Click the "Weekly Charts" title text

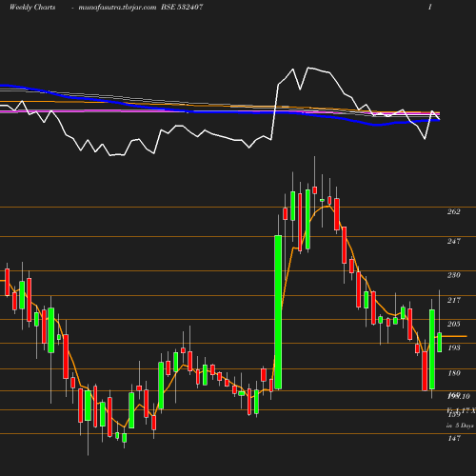32,8
